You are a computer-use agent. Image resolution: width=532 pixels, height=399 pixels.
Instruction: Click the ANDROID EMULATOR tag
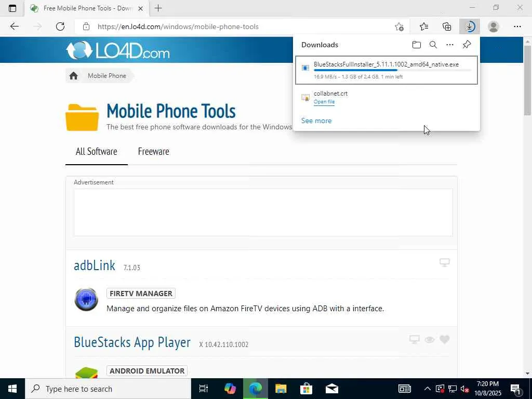tap(147, 371)
